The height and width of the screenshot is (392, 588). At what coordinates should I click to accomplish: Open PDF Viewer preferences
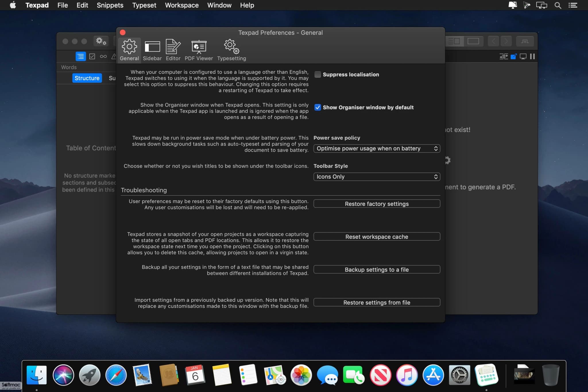[199, 50]
